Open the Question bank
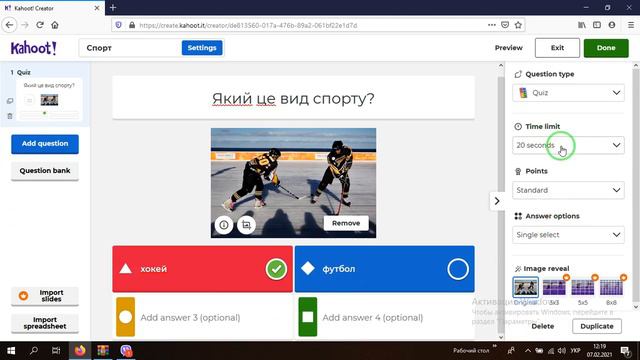640x360 pixels. coord(45,171)
